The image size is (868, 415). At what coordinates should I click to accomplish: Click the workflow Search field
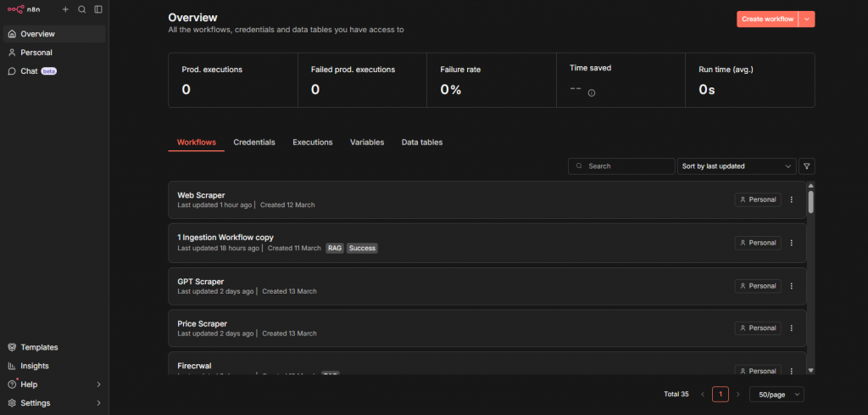[x=621, y=166]
